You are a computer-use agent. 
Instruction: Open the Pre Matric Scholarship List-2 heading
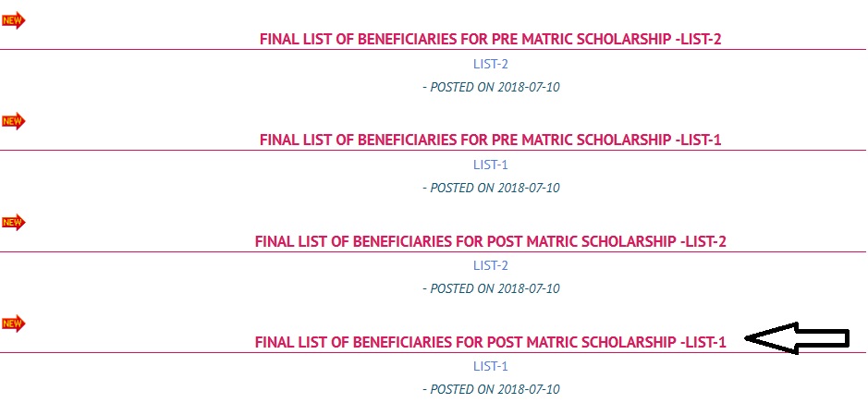(x=491, y=40)
